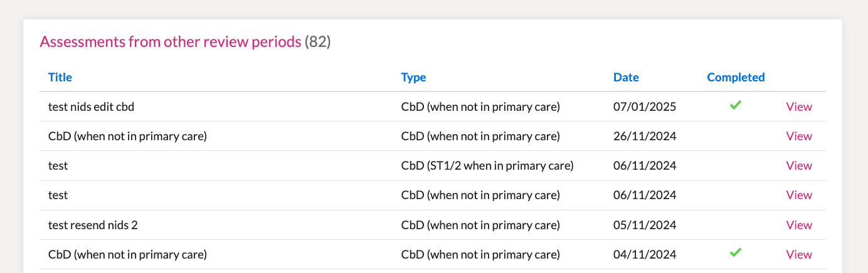
Task: Click the green checkmark for test nids edit cbd
Action: tap(736, 106)
